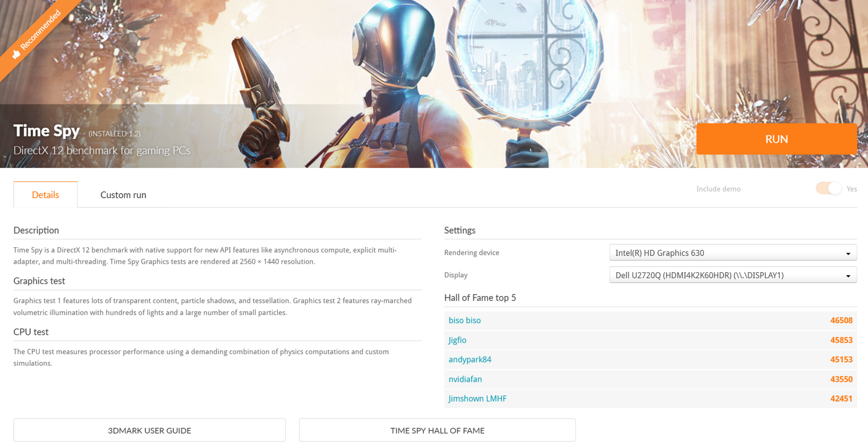Click the Yes label beside the toggle
This screenshot has width=868, height=448.
click(x=852, y=189)
